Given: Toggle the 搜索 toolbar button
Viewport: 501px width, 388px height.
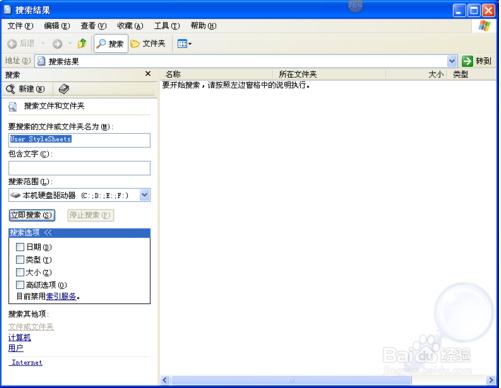Looking at the screenshot, I should [x=111, y=44].
